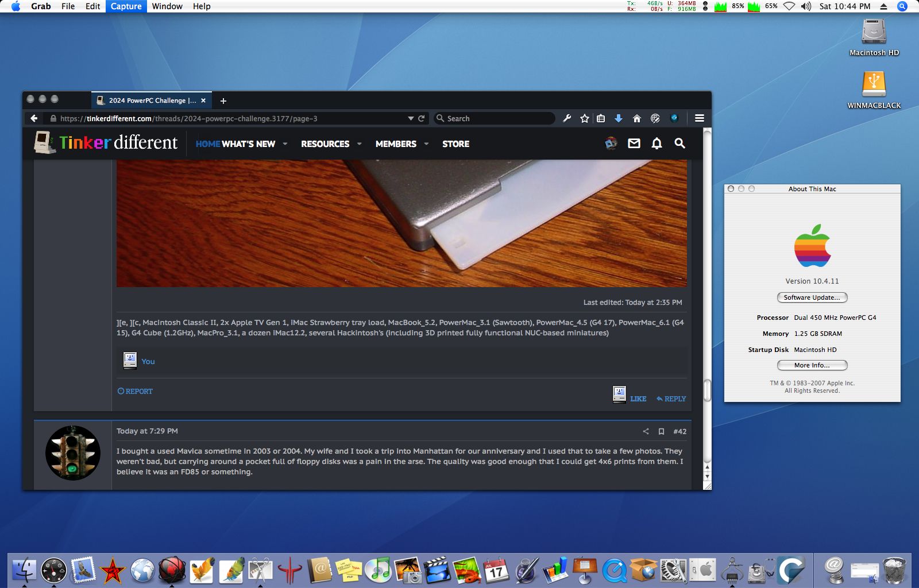Open the blue downloads arrow
This screenshot has width=919, height=588.
coord(619,118)
